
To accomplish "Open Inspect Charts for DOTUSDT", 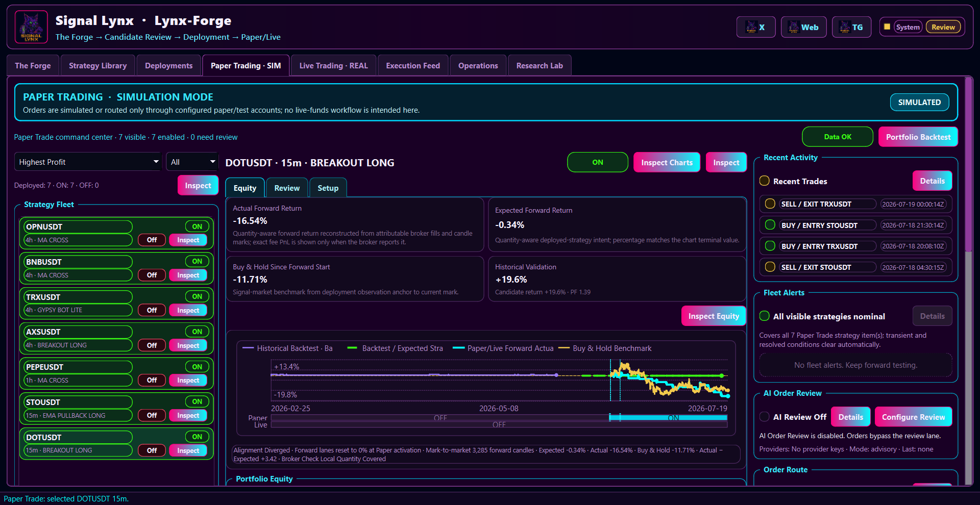I will tap(667, 162).
